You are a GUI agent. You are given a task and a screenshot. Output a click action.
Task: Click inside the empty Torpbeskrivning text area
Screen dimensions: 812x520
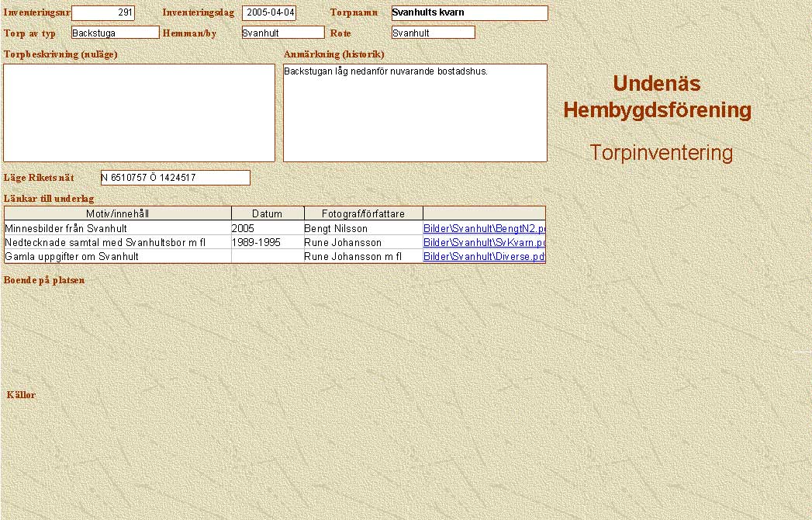140,113
